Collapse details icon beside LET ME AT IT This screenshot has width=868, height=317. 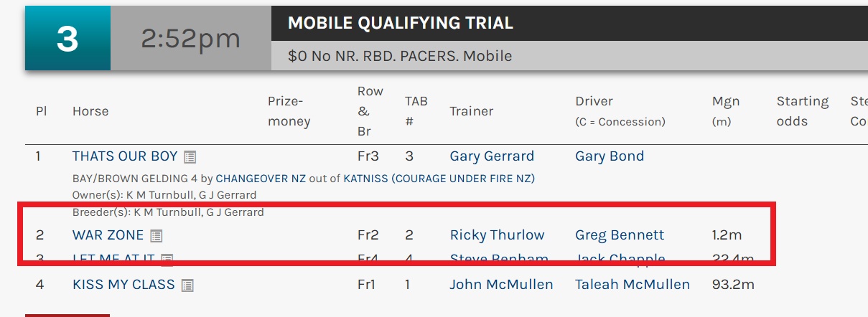167,258
